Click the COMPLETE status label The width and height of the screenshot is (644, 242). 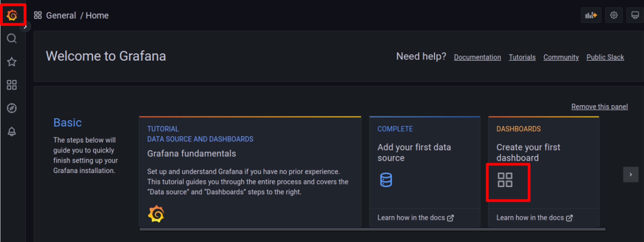[x=395, y=129]
